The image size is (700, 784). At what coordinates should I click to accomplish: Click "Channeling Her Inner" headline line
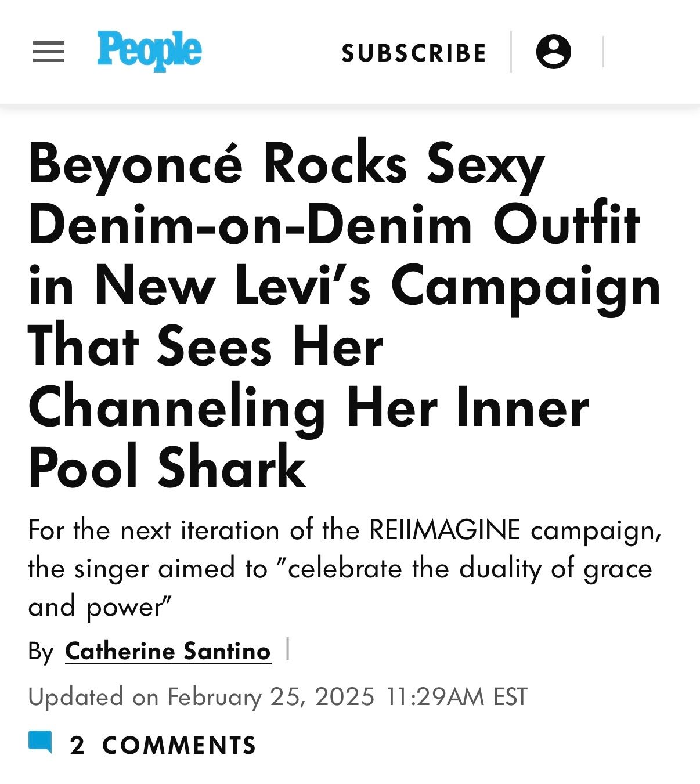pyautogui.click(x=308, y=408)
